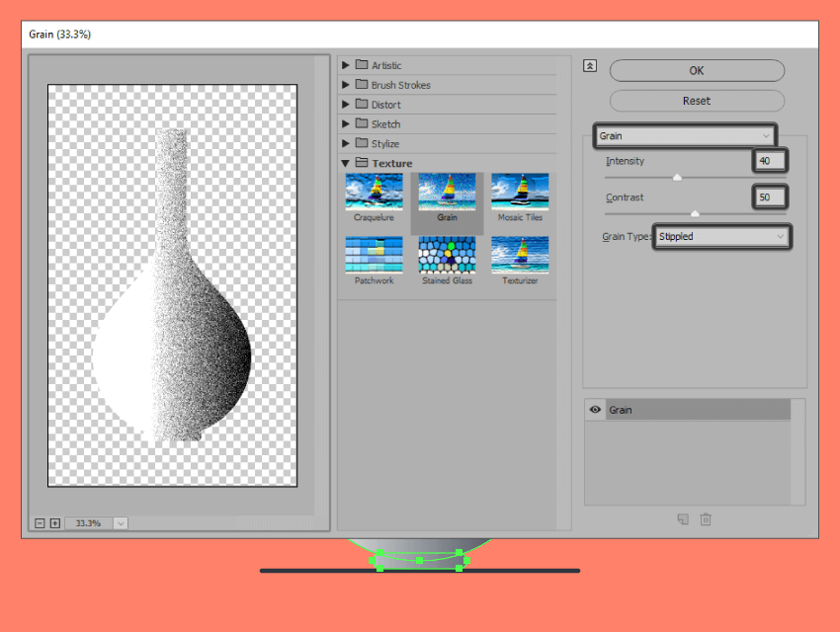
Task: Click the Artistic category label
Action: (x=386, y=65)
